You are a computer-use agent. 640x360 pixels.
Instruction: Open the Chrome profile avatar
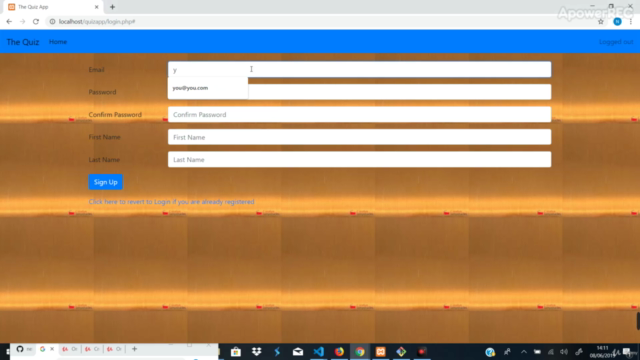click(617, 22)
